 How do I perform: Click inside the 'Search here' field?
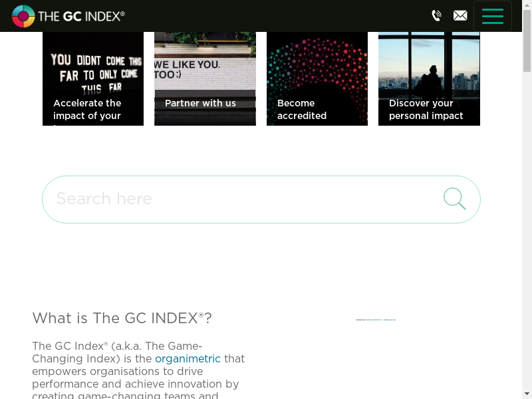click(239, 199)
